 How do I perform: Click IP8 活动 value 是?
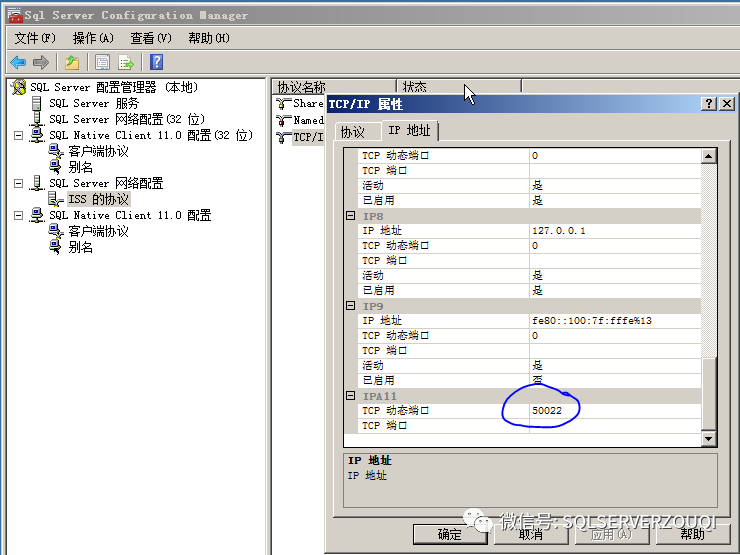[x=615, y=276]
